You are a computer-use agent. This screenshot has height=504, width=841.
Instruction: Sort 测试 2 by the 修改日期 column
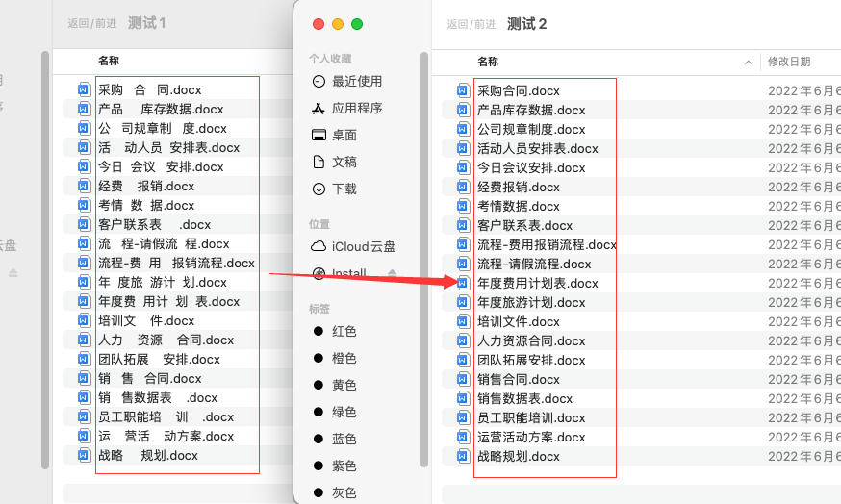(x=789, y=63)
